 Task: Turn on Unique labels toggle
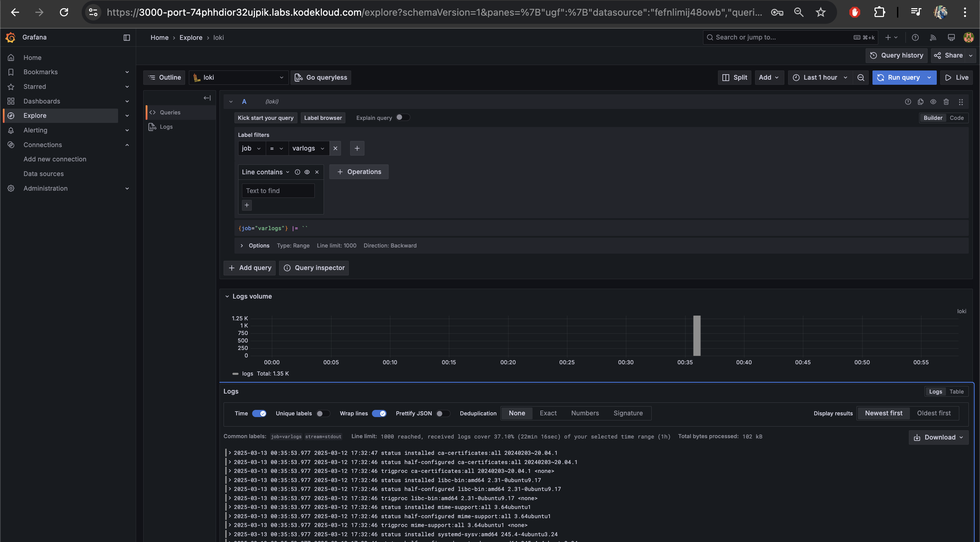323,413
